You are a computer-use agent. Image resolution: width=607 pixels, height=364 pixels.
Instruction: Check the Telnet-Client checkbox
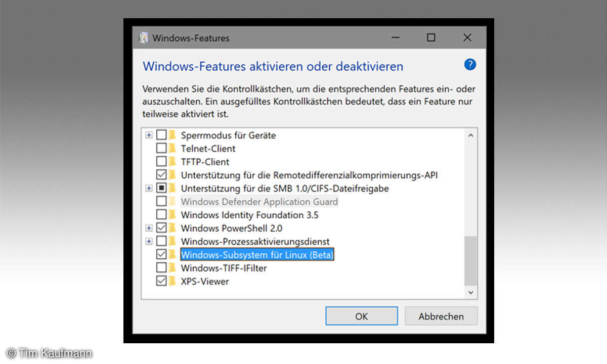(161, 149)
